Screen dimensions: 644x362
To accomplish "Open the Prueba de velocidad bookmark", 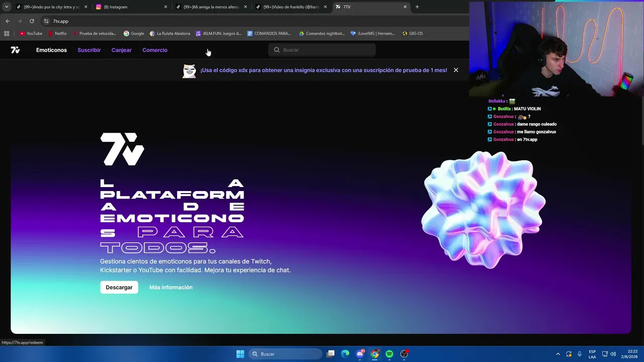I will 95,34.
